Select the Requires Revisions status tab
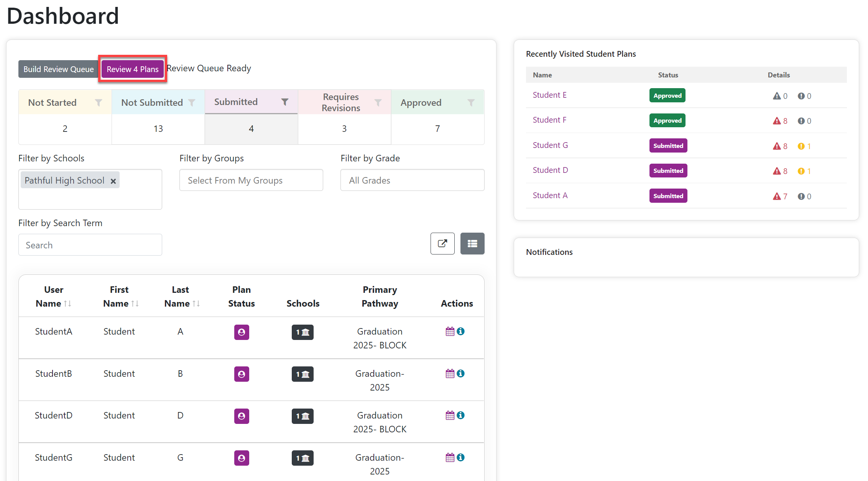868x481 pixels. (344, 102)
